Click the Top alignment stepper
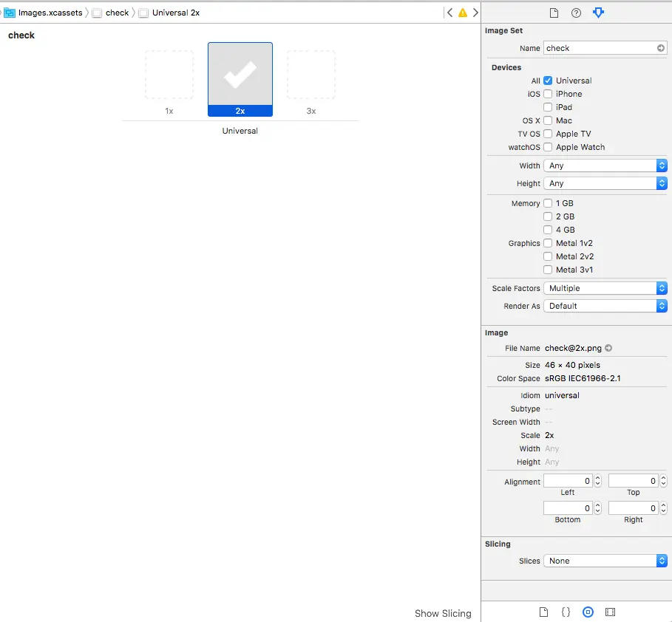The height and width of the screenshot is (622, 672). [x=663, y=481]
